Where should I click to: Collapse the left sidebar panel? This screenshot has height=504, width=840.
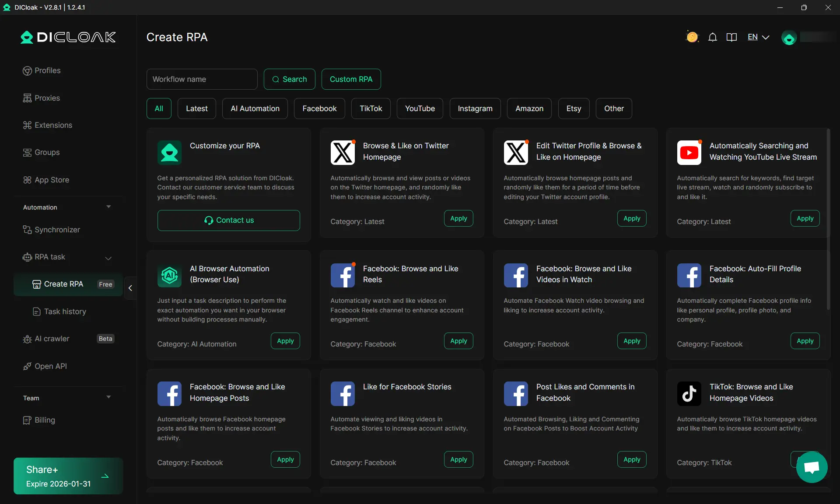[x=130, y=288]
